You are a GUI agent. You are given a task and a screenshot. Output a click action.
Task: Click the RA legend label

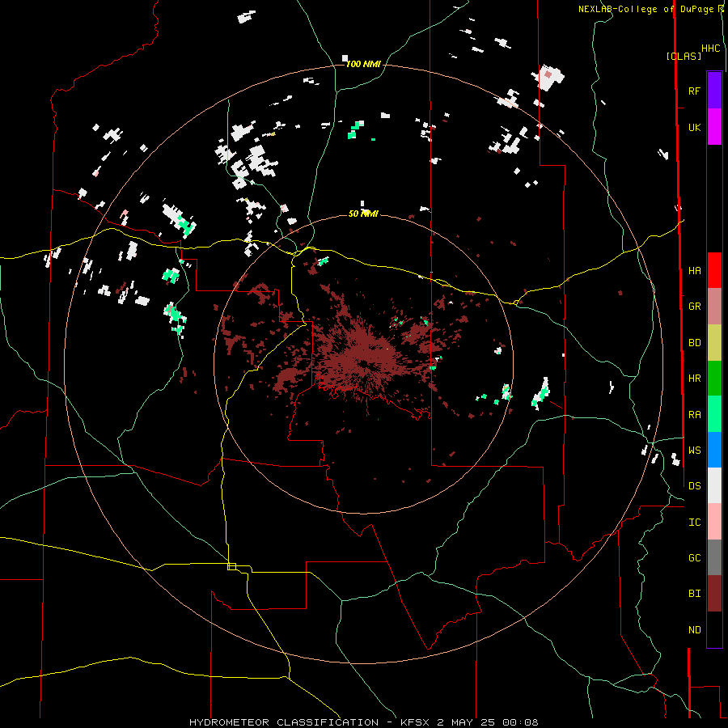click(x=694, y=415)
